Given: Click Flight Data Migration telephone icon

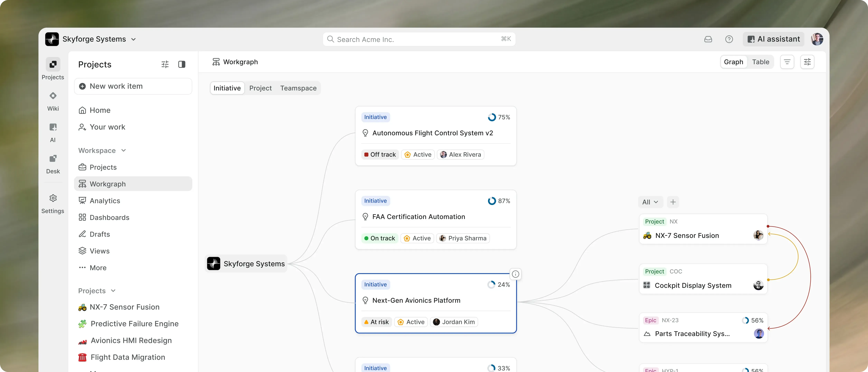Looking at the screenshot, I should point(83,357).
